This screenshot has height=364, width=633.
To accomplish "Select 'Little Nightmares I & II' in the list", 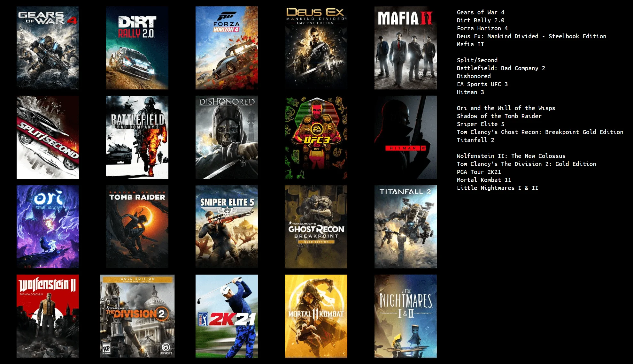I will [498, 188].
